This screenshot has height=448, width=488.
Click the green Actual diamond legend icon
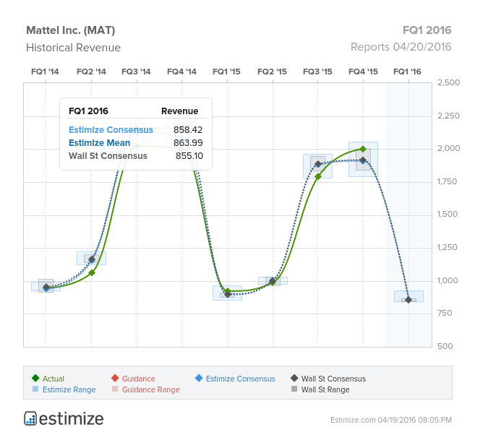(x=35, y=378)
